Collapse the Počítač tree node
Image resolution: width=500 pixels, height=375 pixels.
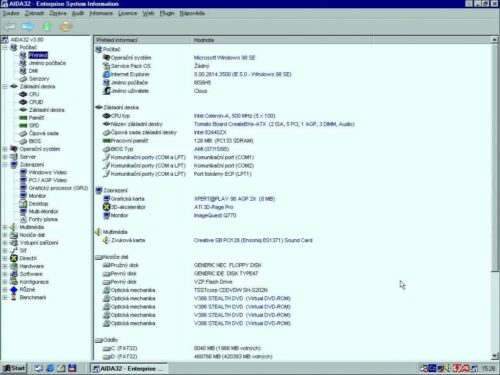point(5,48)
